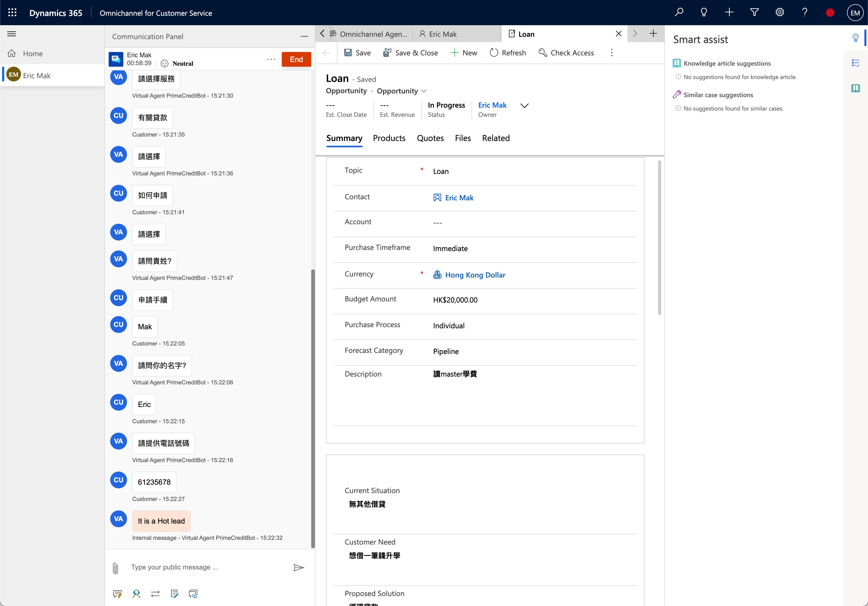Image resolution: width=868 pixels, height=606 pixels.
Task: Click consult agent icon below chat
Action: [x=136, y=594]
